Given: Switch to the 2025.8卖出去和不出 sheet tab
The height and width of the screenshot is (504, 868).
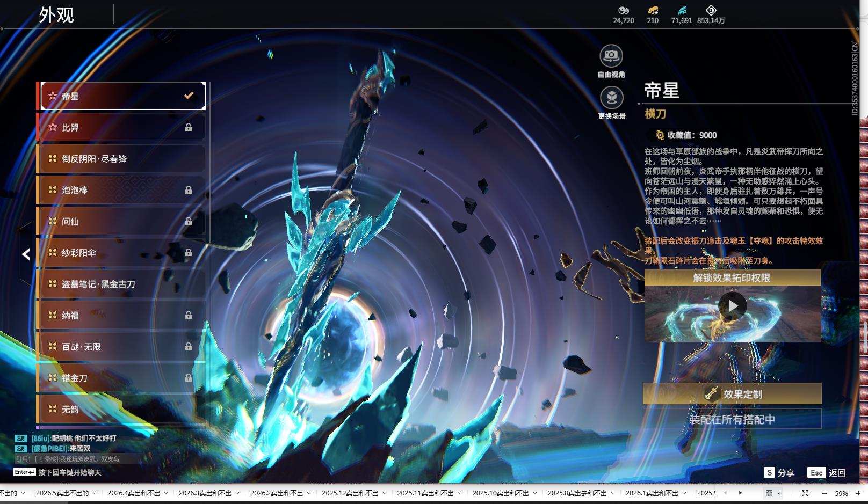Looking at the screenshot, I should click(x=577, y=493).
